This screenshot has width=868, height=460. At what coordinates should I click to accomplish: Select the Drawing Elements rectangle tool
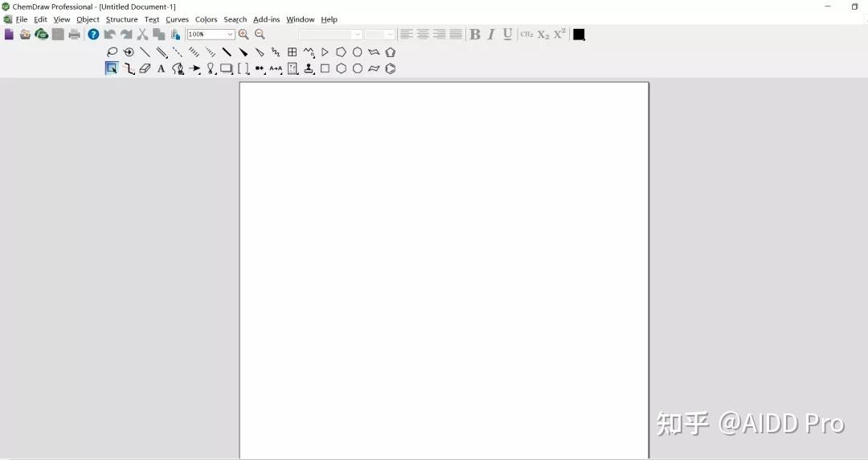[227, 68]
